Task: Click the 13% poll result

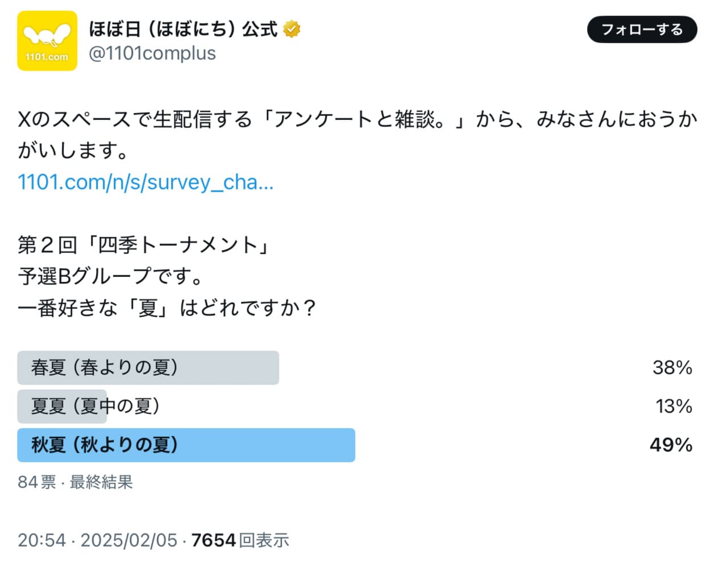Action: tap(673, 406)
